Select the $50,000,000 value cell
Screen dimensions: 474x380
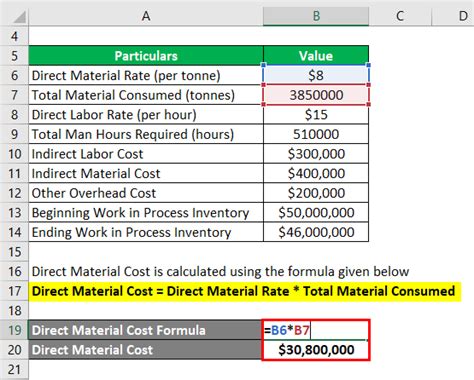[x=316, y=213]
